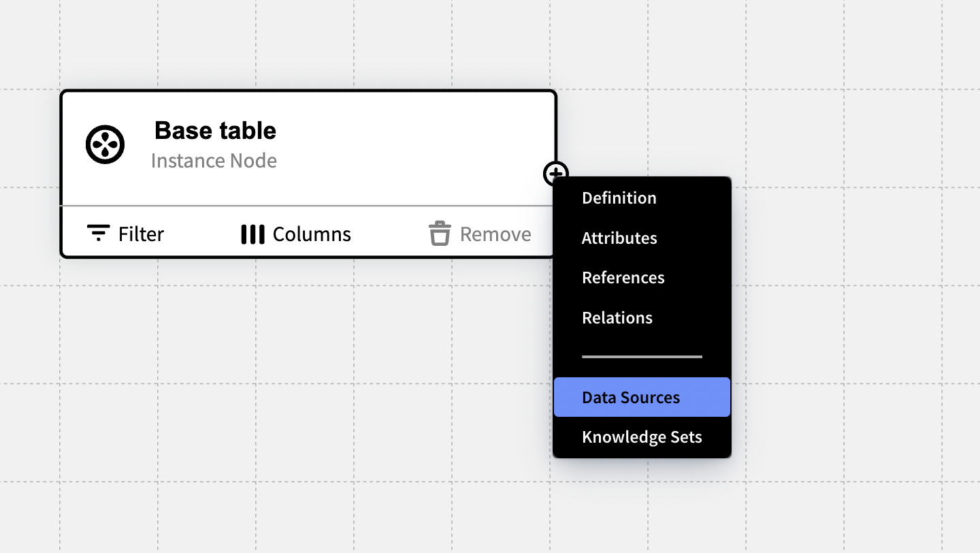Choose Attributes in the node menu
This screenshot has height=553, width=980.
(619, 238)
